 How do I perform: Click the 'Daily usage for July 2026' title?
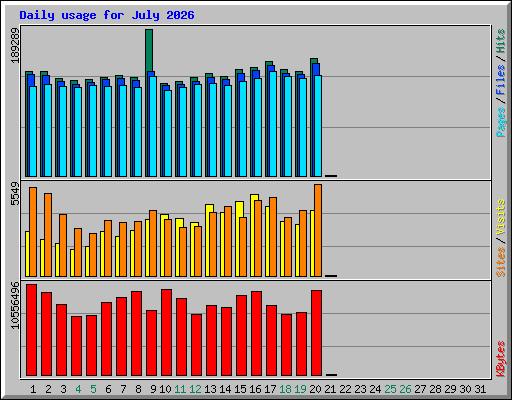[x=107, y=15]
